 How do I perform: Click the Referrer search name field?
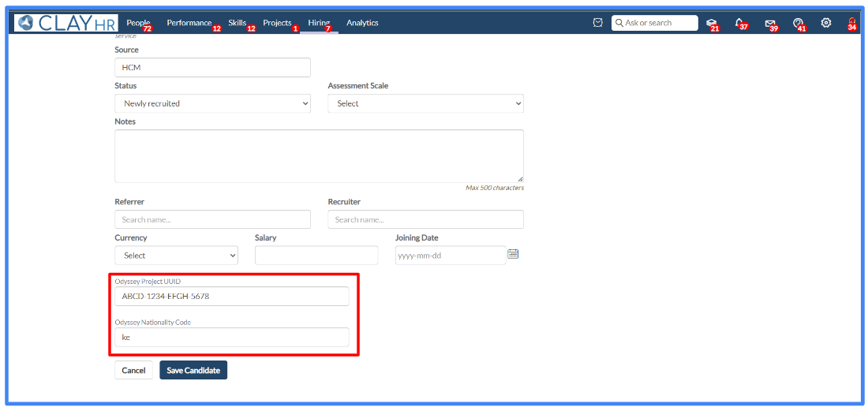[212, 219]
